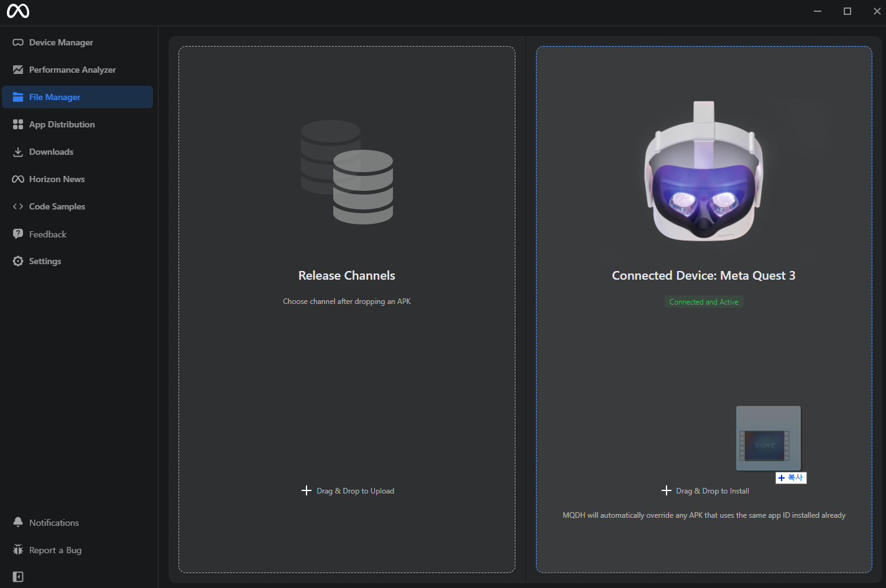This screenshot has height=588, width=886.
Task: Click the plus icon beside Install
Action: coord(667,490)
